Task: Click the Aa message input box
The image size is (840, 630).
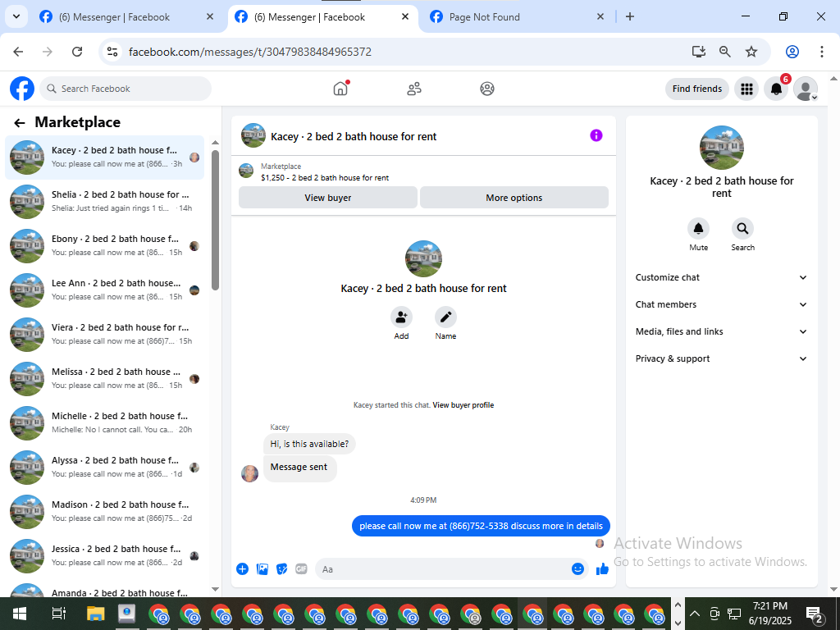Action: 445,569
